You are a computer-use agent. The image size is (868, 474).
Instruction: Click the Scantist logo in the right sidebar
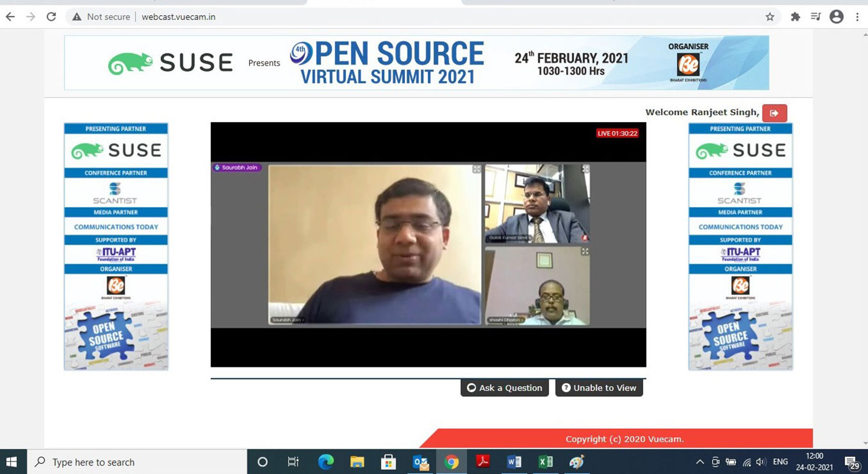[x=740, y=193]
